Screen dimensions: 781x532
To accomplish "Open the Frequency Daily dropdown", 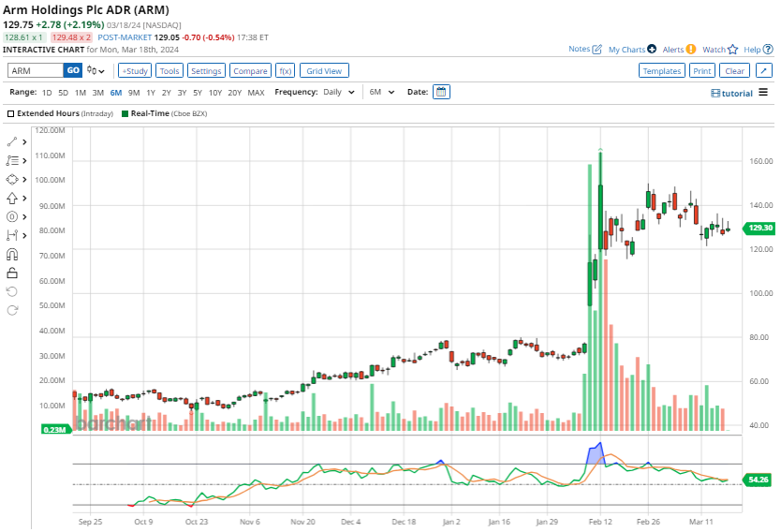I will coord(339,92).
